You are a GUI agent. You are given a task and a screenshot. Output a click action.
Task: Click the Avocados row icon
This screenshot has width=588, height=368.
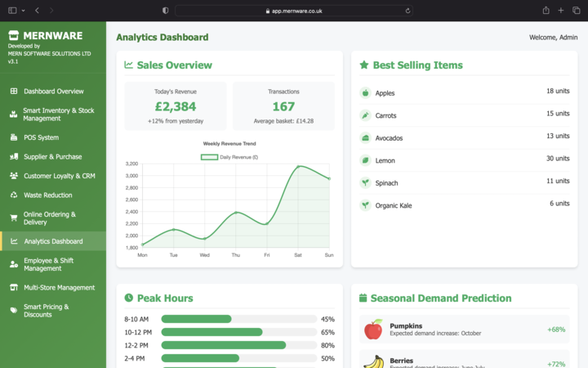pyautogui.click(x=365, y=138)
